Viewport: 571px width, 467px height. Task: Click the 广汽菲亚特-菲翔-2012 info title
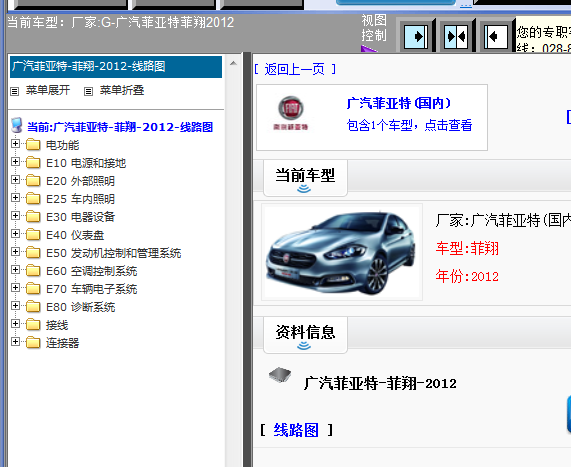coord(380,383)
